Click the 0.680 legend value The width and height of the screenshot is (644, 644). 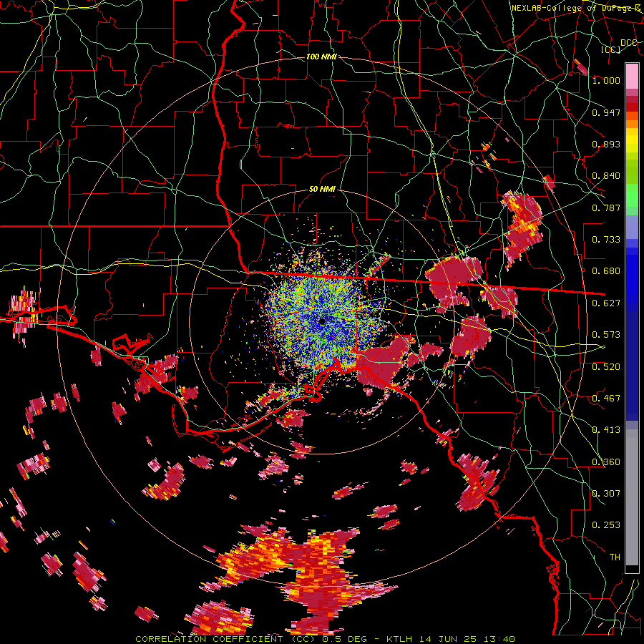coord(606,271)
